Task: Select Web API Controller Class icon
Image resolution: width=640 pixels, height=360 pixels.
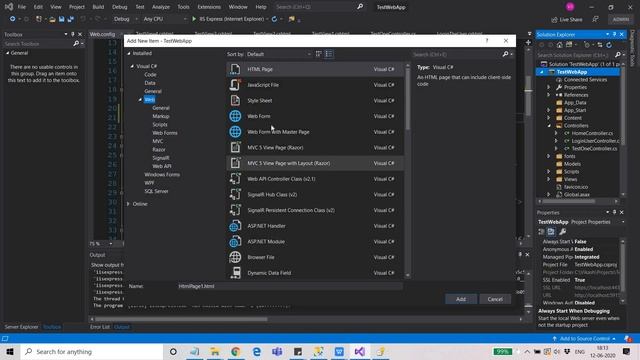Action: tap(235, 179)
